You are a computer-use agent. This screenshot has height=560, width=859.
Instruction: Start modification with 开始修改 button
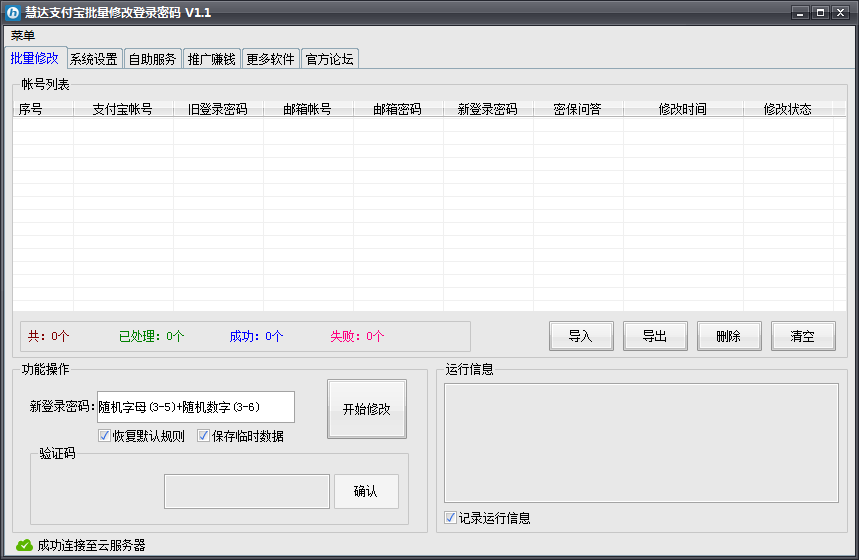point(367,409)
